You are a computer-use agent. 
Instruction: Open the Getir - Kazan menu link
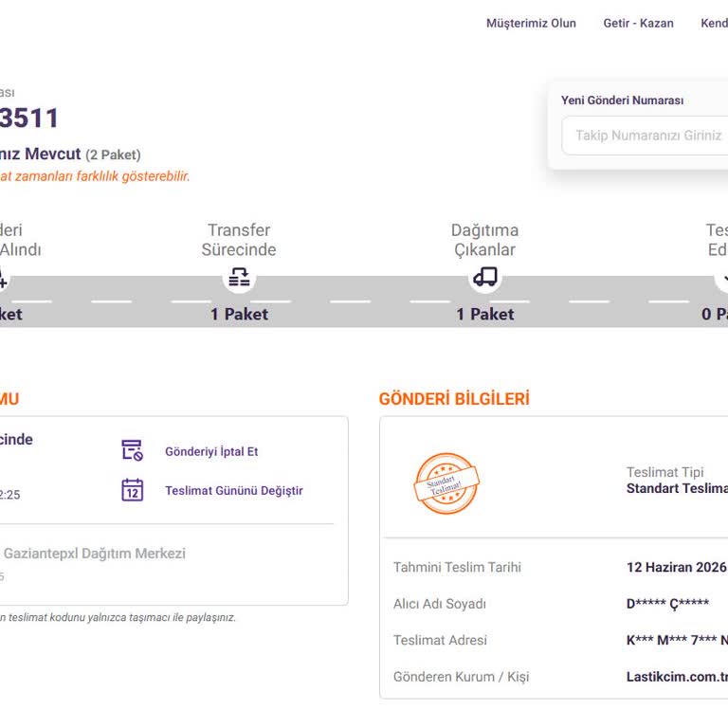(638, 23)
